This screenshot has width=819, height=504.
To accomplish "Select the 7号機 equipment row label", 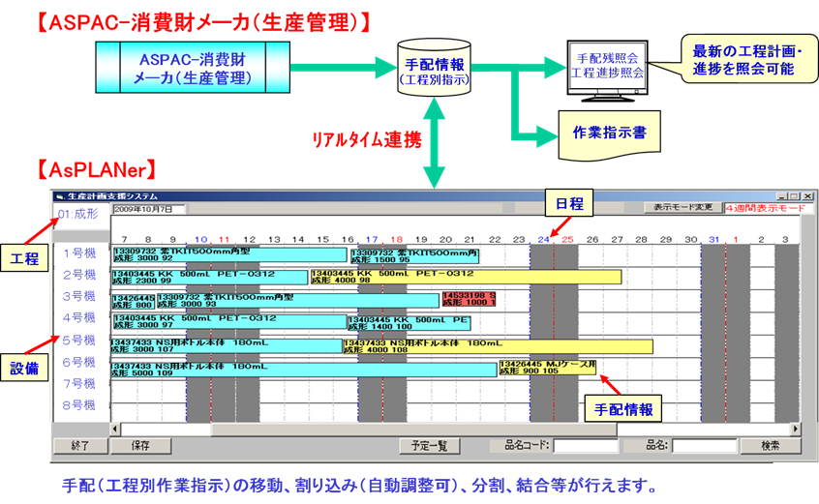I will (x=79, y=383).
